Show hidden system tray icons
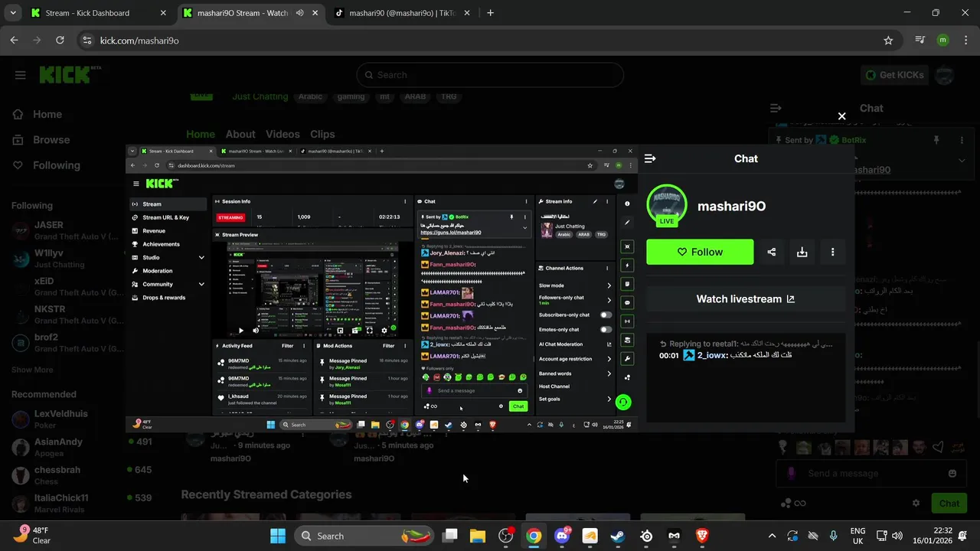The image size is (980, 551). point(772,536)
